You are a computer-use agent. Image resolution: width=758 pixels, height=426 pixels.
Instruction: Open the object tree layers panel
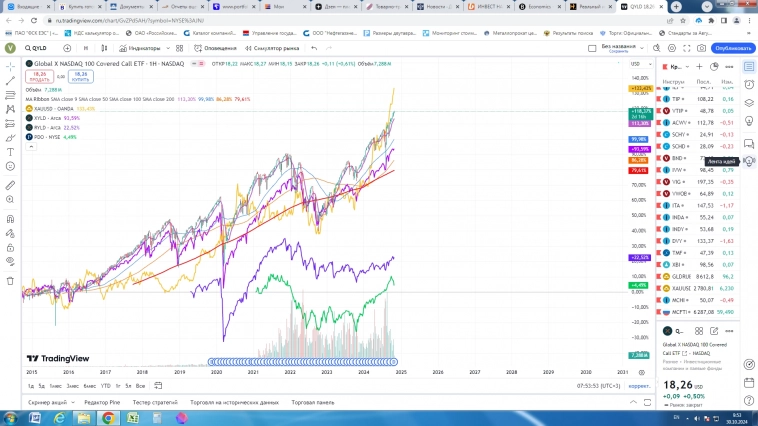coord(749,103)
